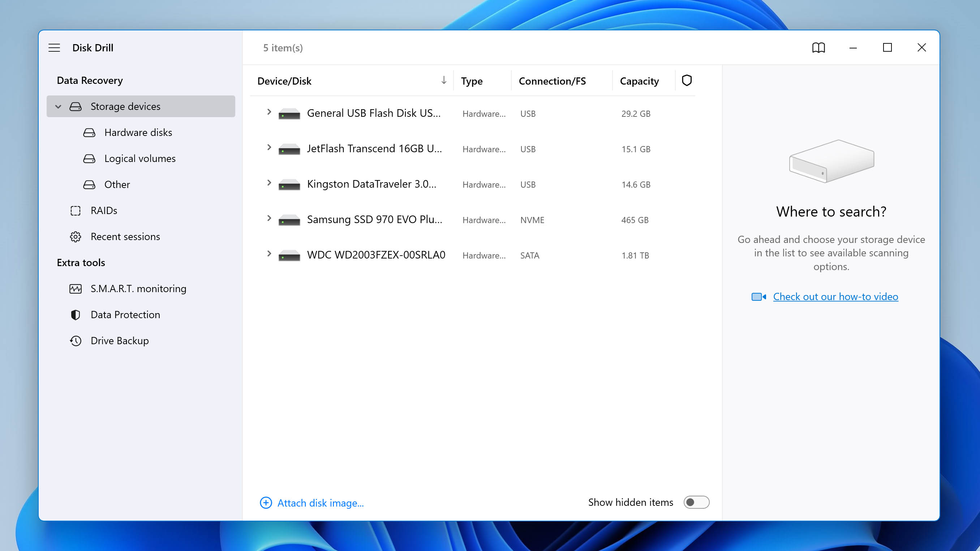Expand the Kingston DataTraveler 3.0 row

point(269,182)
